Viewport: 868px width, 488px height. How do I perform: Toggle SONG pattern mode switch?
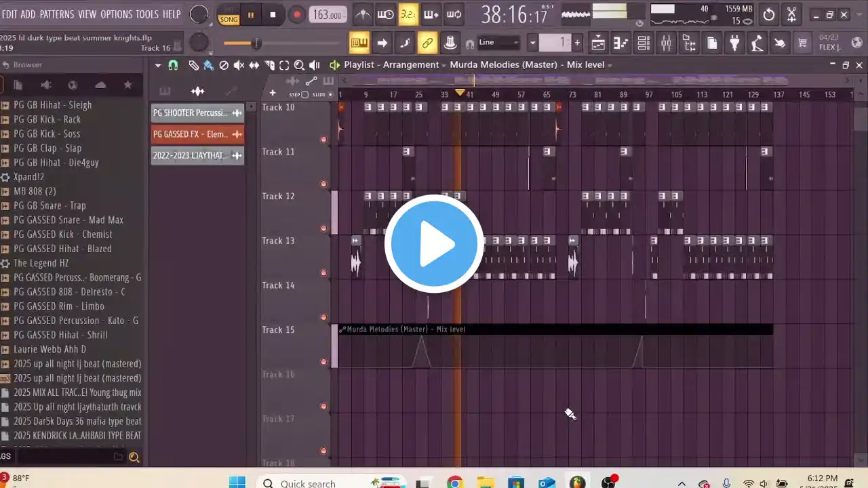pos(229,15)
